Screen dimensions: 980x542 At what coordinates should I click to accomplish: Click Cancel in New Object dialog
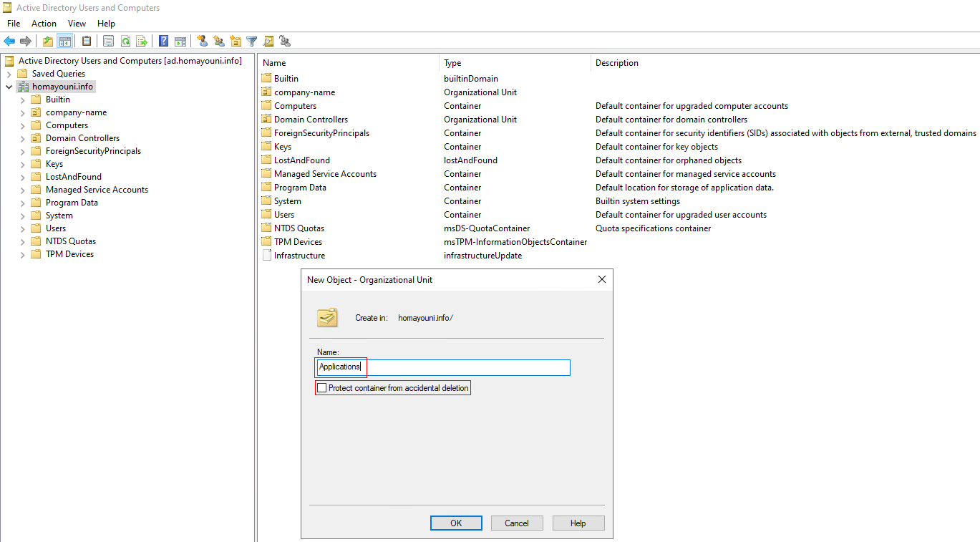[x=517, y=523]
